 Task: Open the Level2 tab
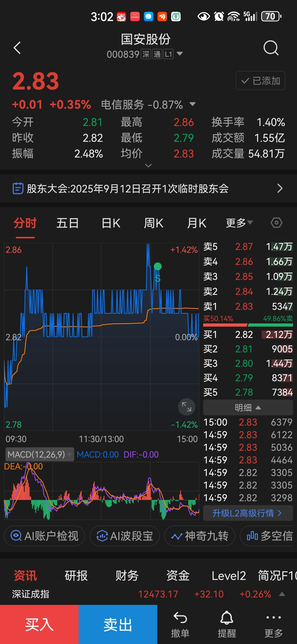point(229,576)
